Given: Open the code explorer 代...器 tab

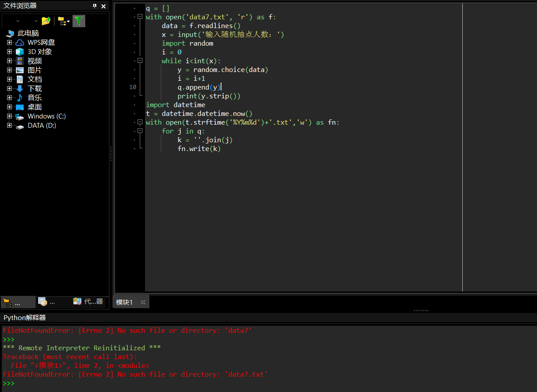Looking at the screenshot, I should pyautogui.click(x=88, y=302).
